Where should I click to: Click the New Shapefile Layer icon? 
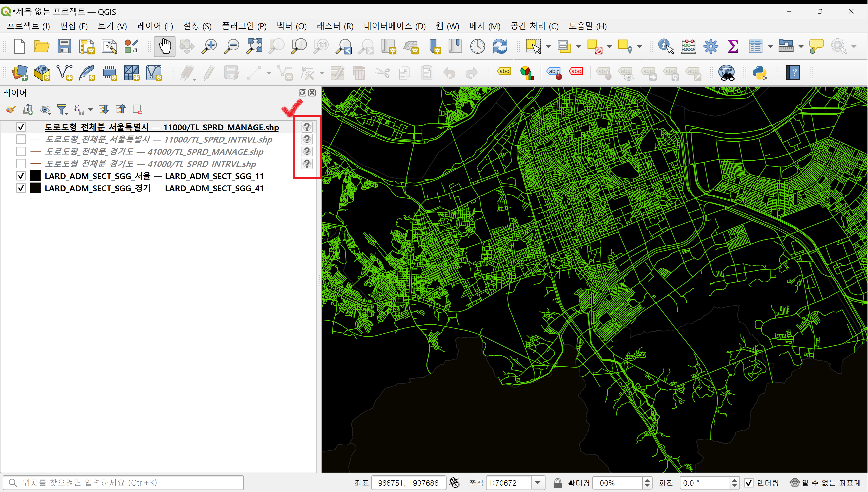pyautogui.click(x=65, y=73)
